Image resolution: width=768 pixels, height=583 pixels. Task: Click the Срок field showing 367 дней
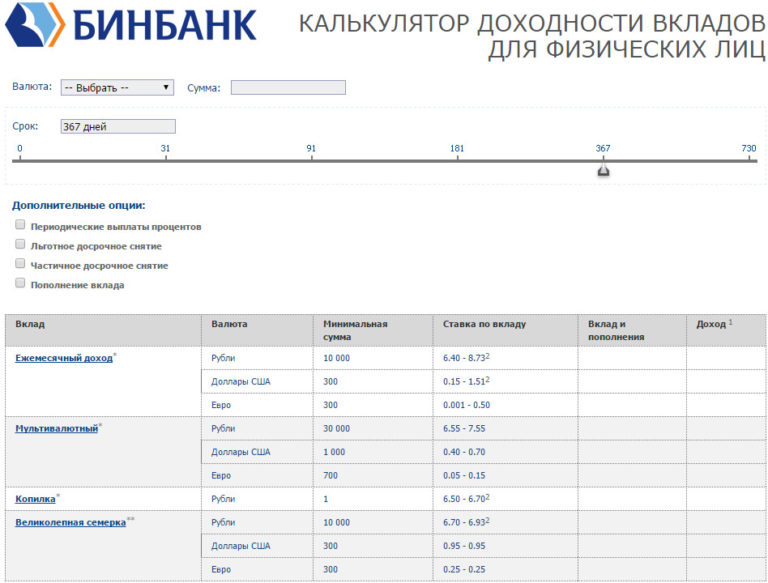[118, 126]
